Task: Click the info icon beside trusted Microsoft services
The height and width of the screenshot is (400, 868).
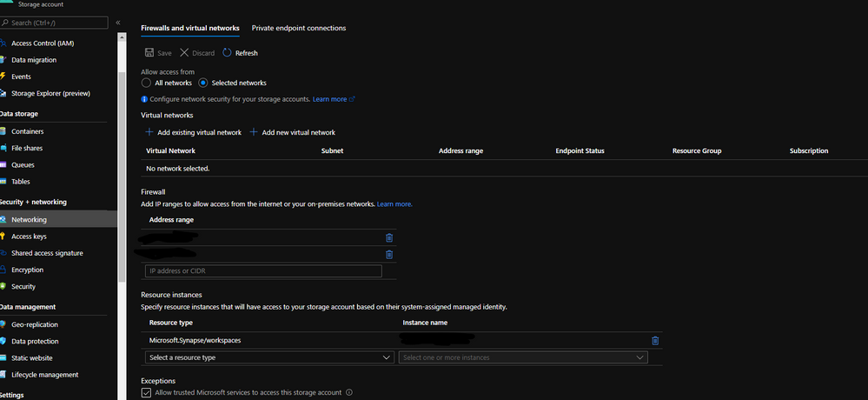Action: (x=348, y=392)
